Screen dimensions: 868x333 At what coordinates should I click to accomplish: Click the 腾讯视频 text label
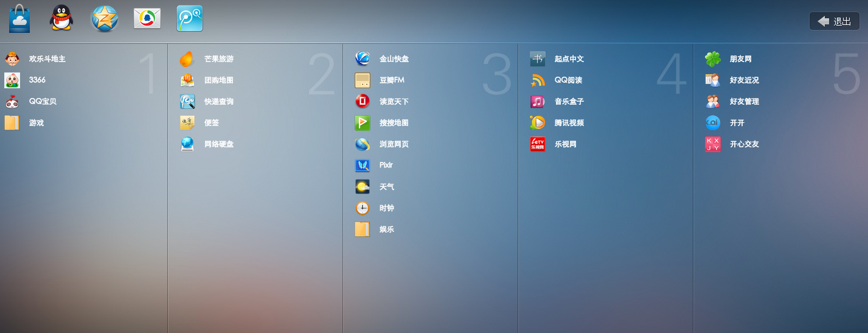pos(569,123)
